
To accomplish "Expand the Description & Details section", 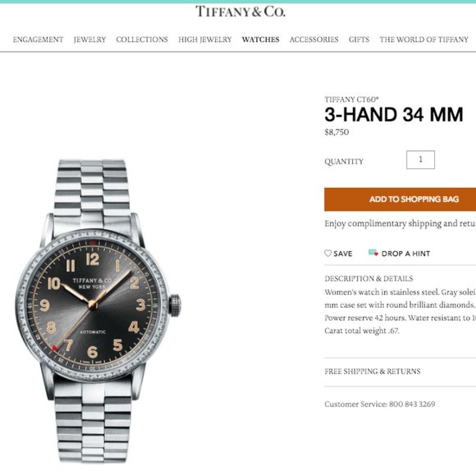I will click(x=368, y=279).
